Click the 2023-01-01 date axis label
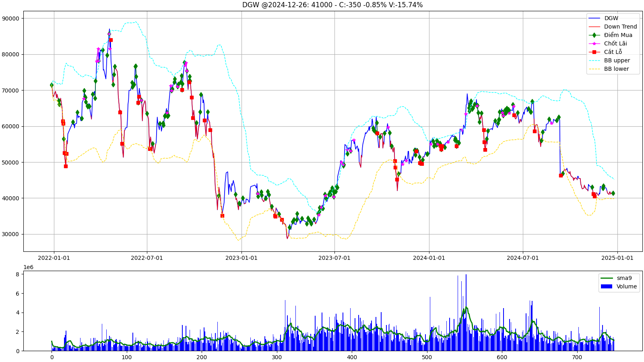Viewport: 644px width, 362px height. 242,258
